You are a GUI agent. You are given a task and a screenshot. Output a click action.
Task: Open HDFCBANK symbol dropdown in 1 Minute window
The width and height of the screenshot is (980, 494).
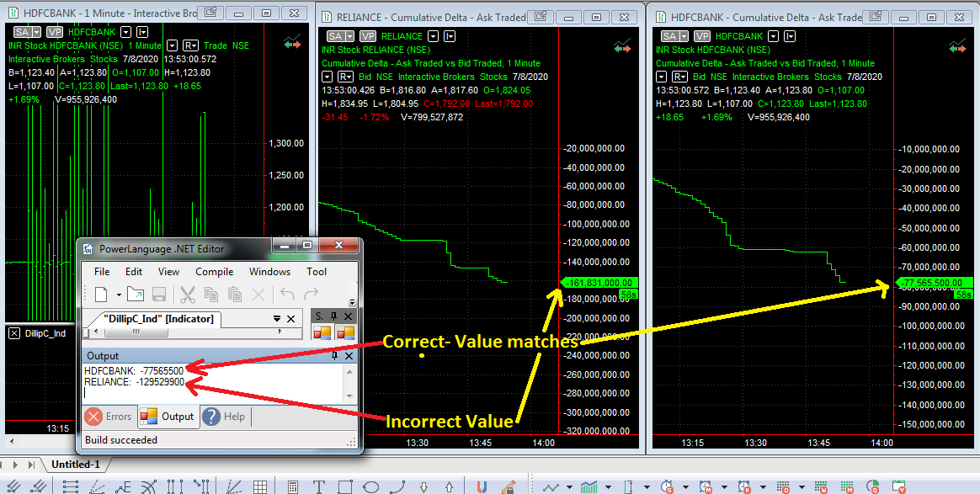click(125, 32)
